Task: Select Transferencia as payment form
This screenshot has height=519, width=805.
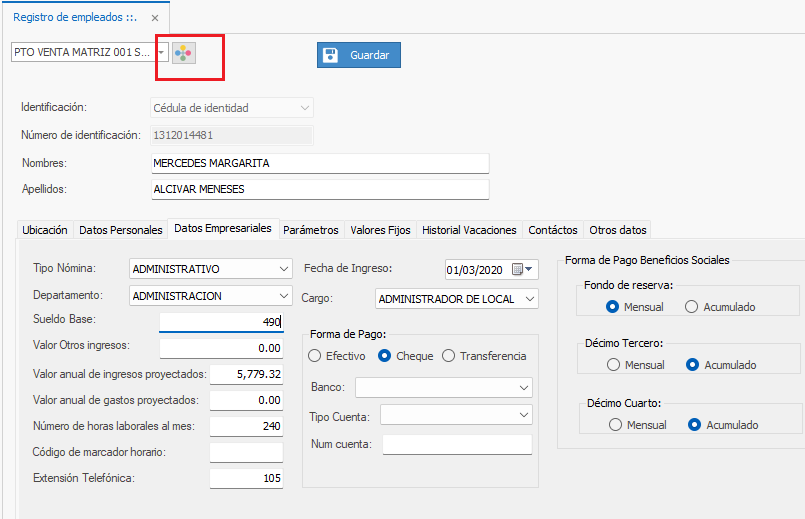Action: tap(448, 356)
